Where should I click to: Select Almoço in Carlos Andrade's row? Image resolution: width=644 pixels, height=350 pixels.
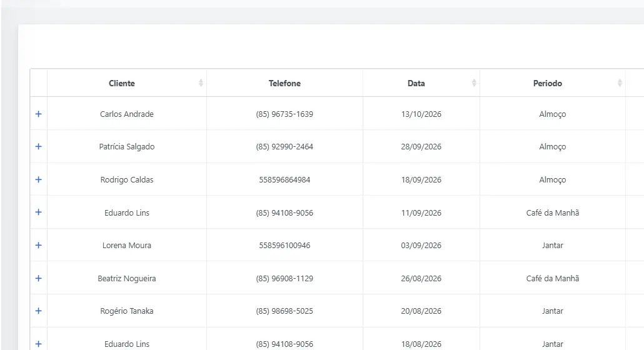click(x=553, y=114)
